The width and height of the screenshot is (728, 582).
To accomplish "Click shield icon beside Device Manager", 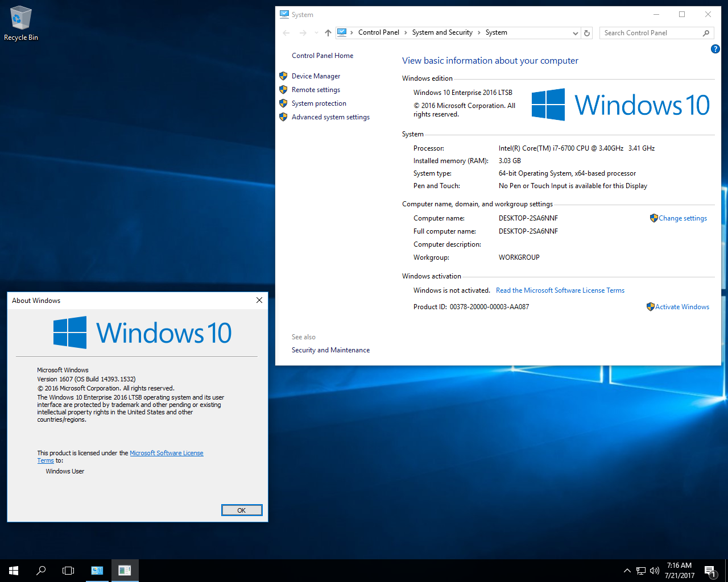I will pos(283,76).
